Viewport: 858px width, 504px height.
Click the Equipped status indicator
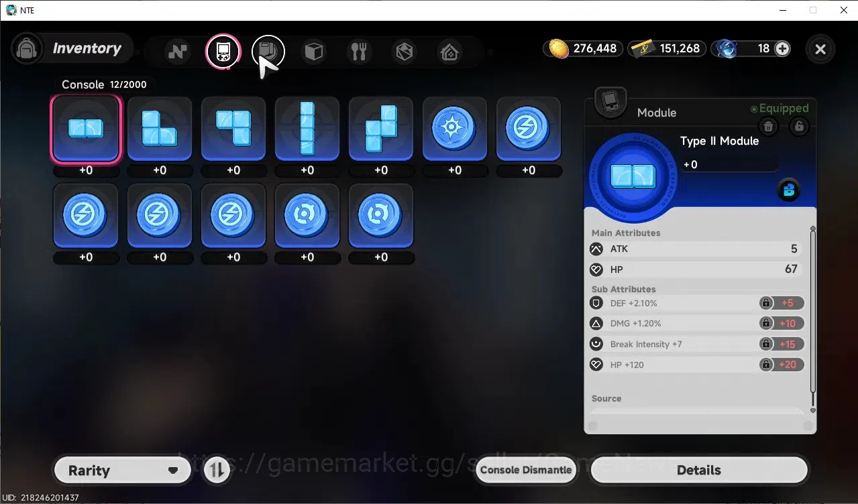[780, 108]
